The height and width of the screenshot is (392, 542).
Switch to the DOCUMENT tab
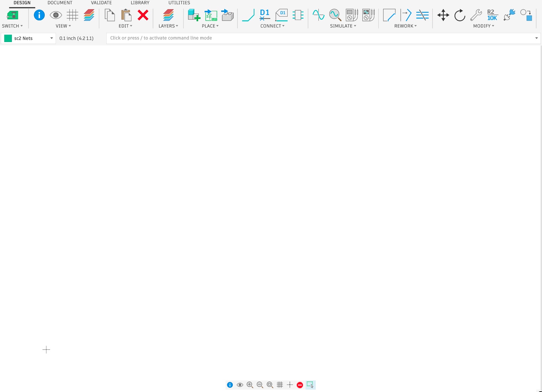[60, 3]
